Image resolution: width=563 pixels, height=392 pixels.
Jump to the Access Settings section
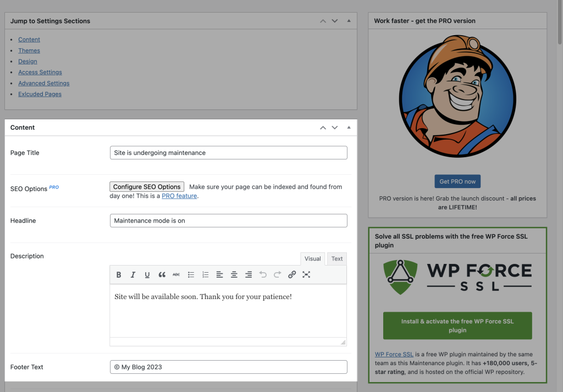point(40,73)
